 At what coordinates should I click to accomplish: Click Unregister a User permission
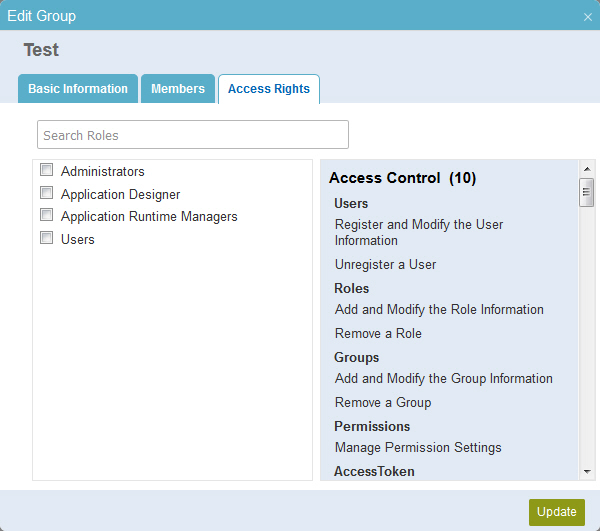pyautogui.click(x=385, y=264)
